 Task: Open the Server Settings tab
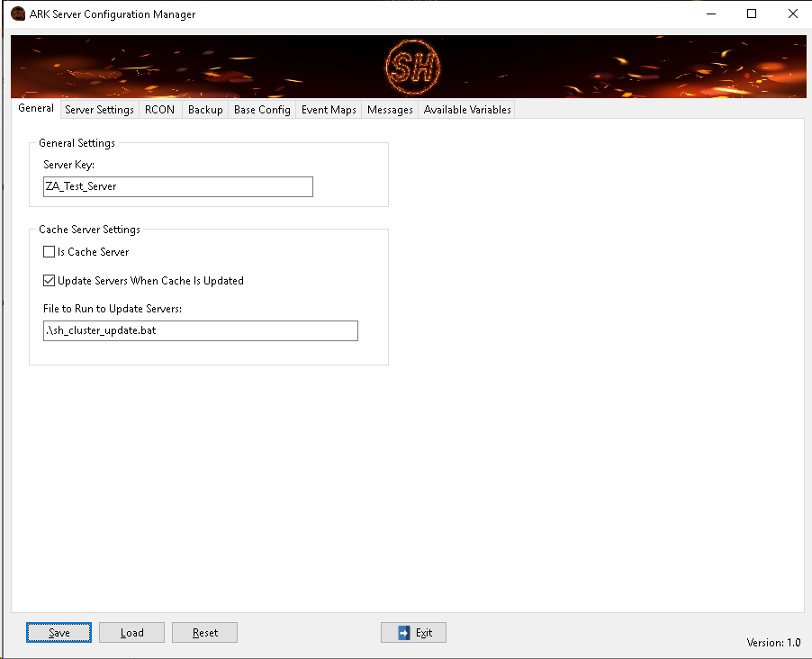99,110
